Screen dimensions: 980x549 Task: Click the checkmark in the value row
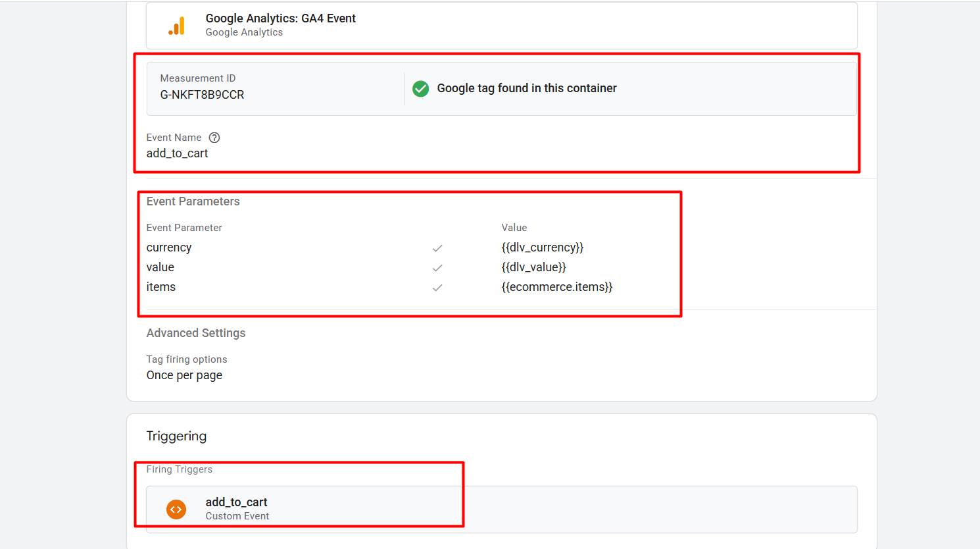[x=437, y=268]
